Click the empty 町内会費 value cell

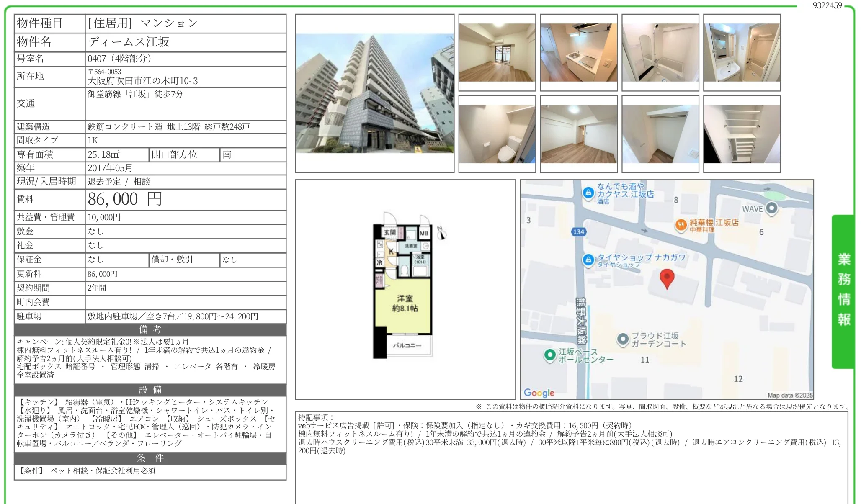tap(186, 302)
